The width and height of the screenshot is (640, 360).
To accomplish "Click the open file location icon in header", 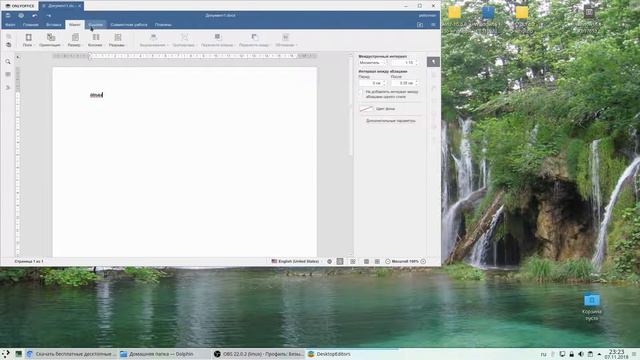I will pyautogui.click(x=420, y=25).
